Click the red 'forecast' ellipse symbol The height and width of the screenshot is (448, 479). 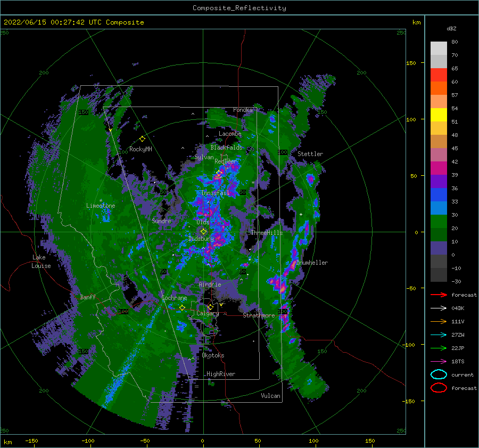tap(439, 388)
